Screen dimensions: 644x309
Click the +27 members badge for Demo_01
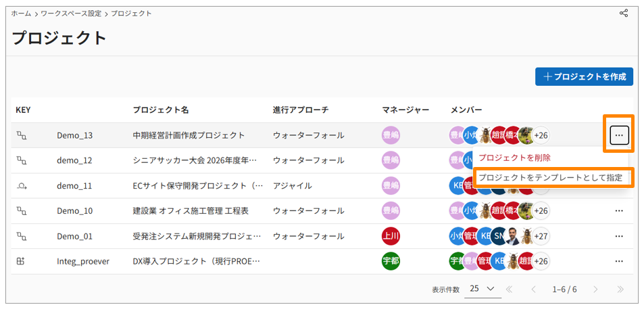(541, 236)
